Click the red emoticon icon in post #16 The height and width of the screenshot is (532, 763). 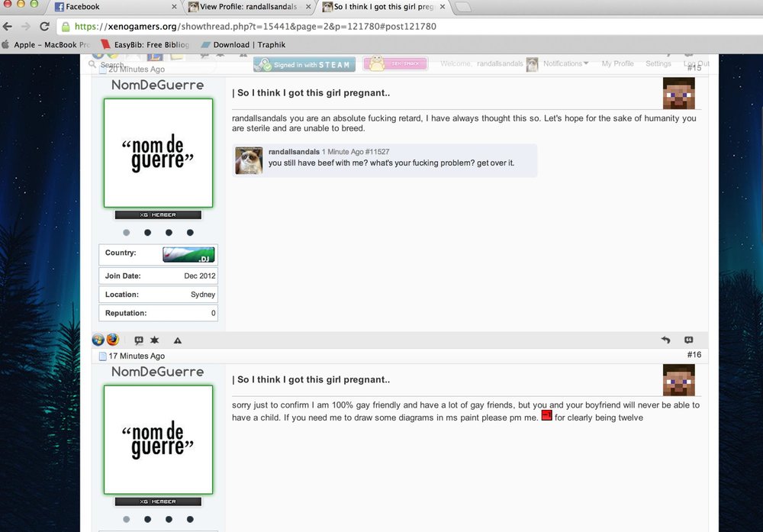(546, 416)
